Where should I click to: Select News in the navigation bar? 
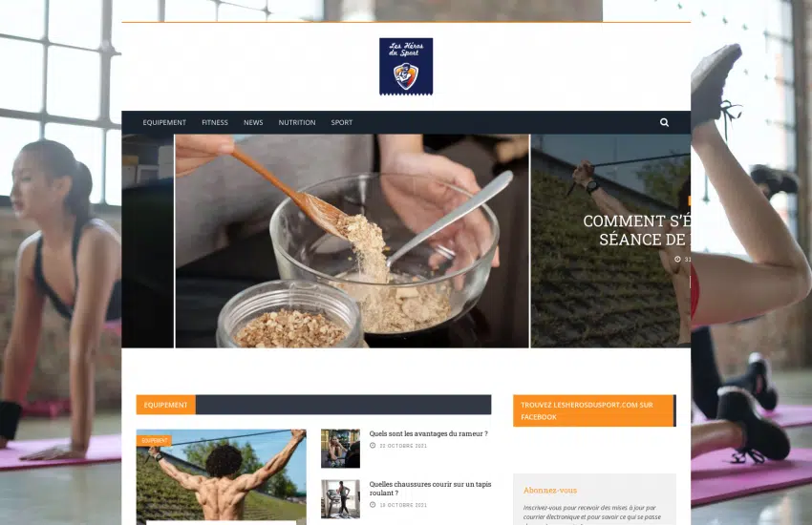coord(253,122)
